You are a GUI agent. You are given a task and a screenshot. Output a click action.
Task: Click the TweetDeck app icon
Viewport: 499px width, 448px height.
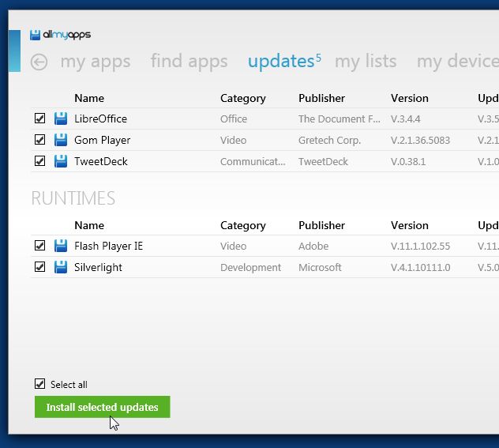pos(61,161)
